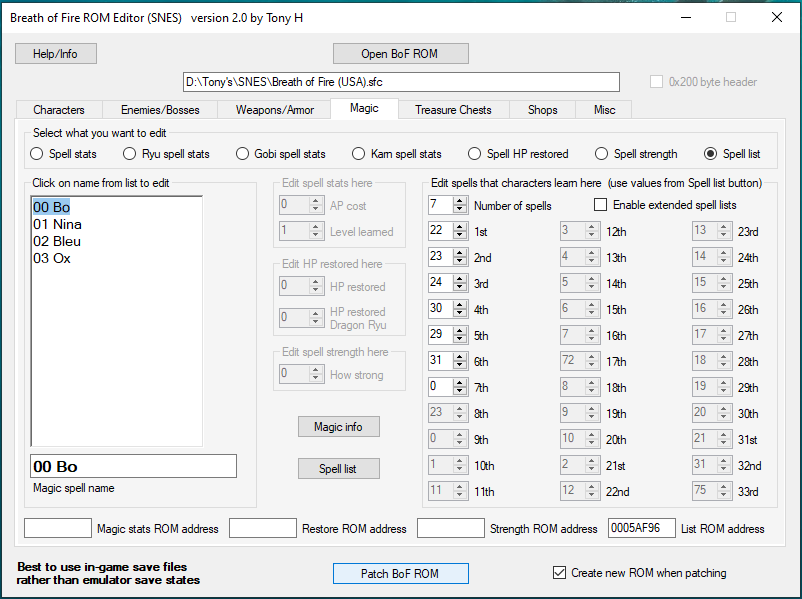Enable extended spell lists checkbox
Viewport: 802px width, 599px height.
(601, 205)
